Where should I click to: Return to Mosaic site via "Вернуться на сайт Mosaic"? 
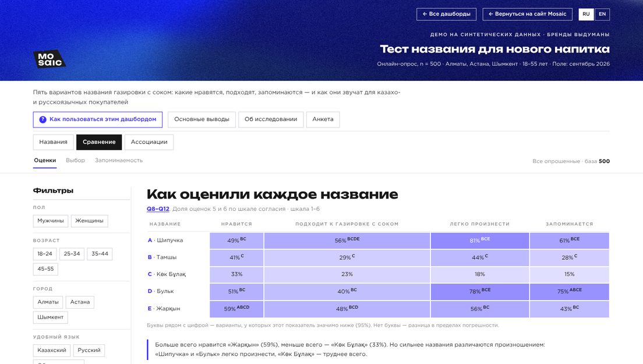coord(527,14)
